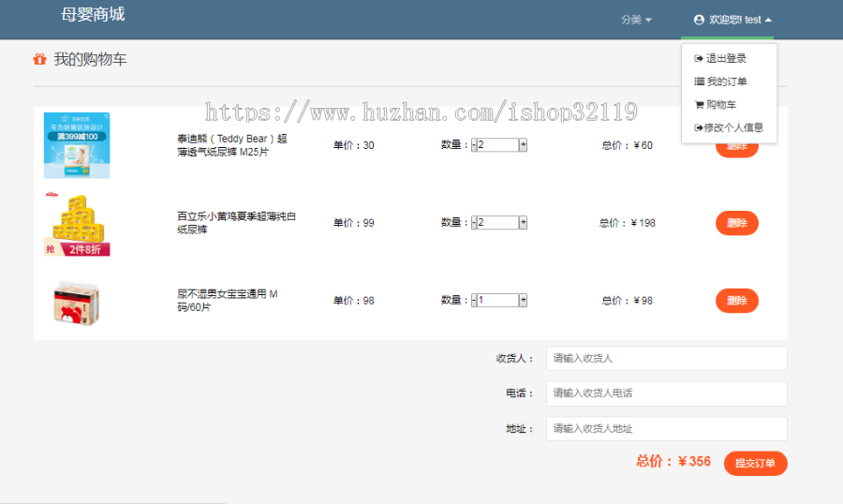Go to 购物车 from the user menu
This screenshot has height=504, width=843.
(x=716, y=104)
